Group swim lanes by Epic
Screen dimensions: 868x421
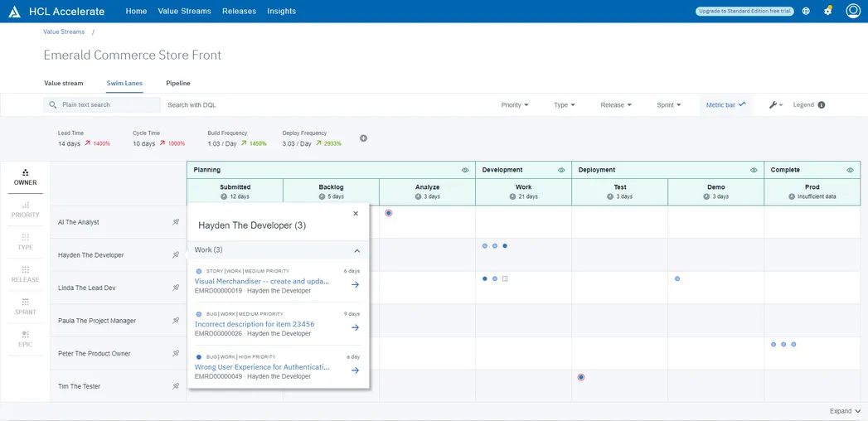click(26, 339)
